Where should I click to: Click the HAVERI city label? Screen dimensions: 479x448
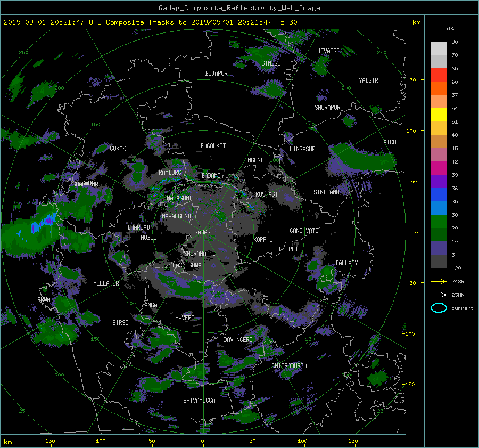click(x=185, y=318)
